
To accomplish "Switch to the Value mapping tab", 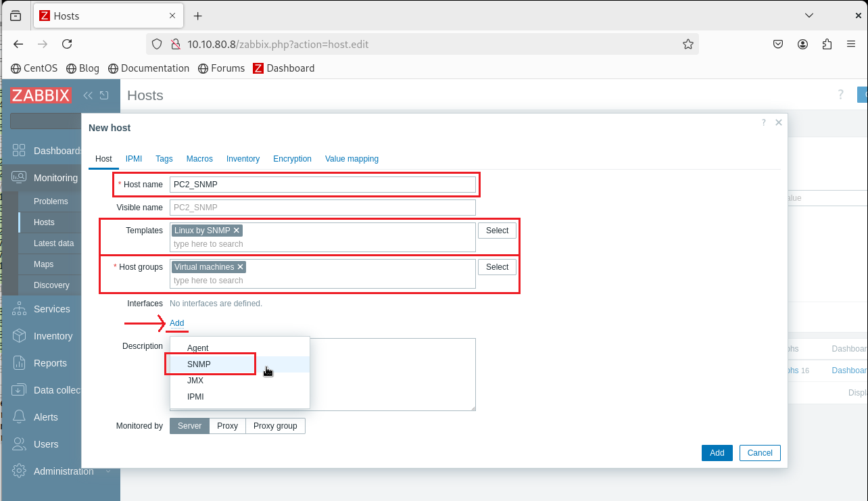I will pos(352,159).
